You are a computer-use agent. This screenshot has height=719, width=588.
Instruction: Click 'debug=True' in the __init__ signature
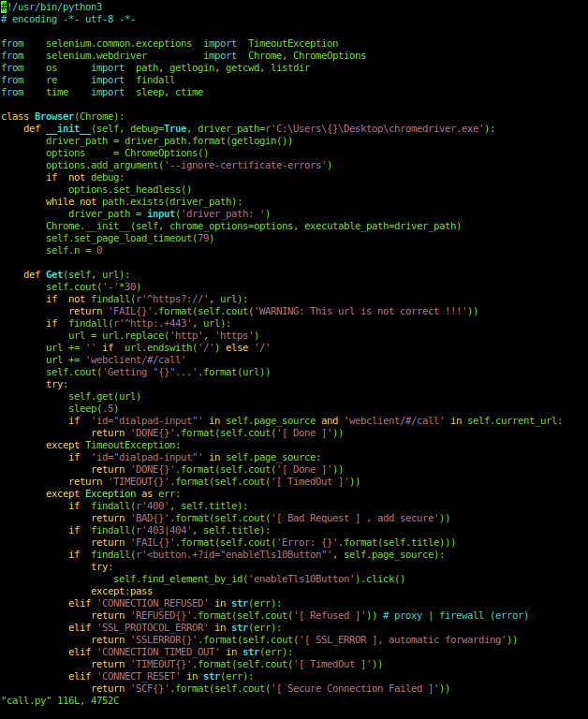pyautogui.click(x=158, y=129)
